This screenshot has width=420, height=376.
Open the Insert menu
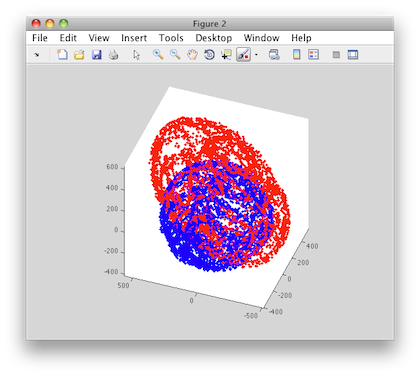[134, 38]
